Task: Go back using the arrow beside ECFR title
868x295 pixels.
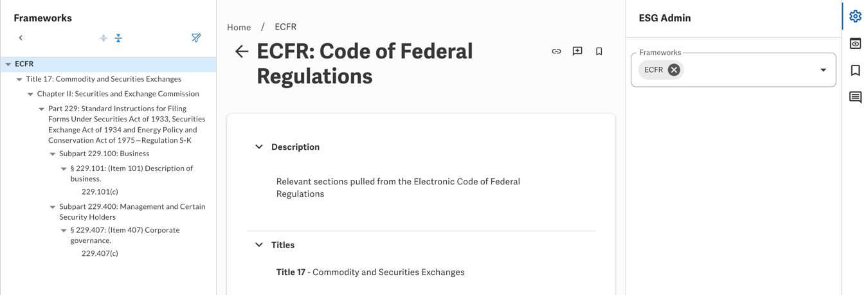Action: [x=242, y=51]
